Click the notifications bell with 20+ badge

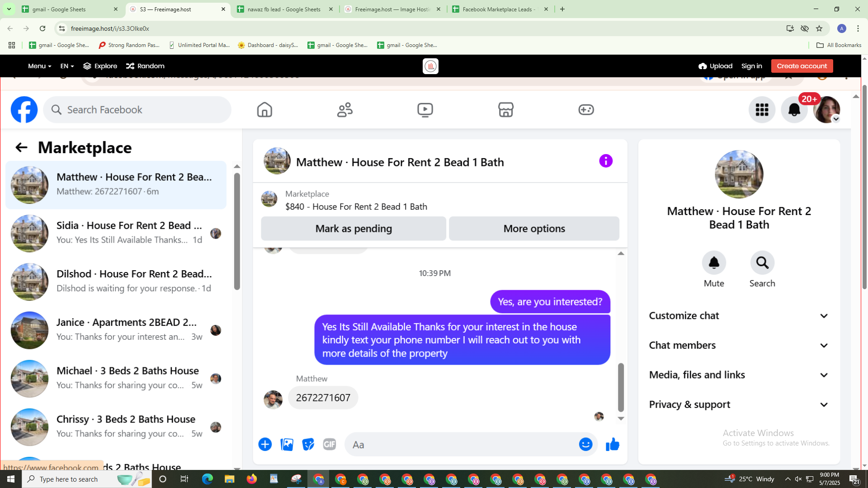[794, 110]
